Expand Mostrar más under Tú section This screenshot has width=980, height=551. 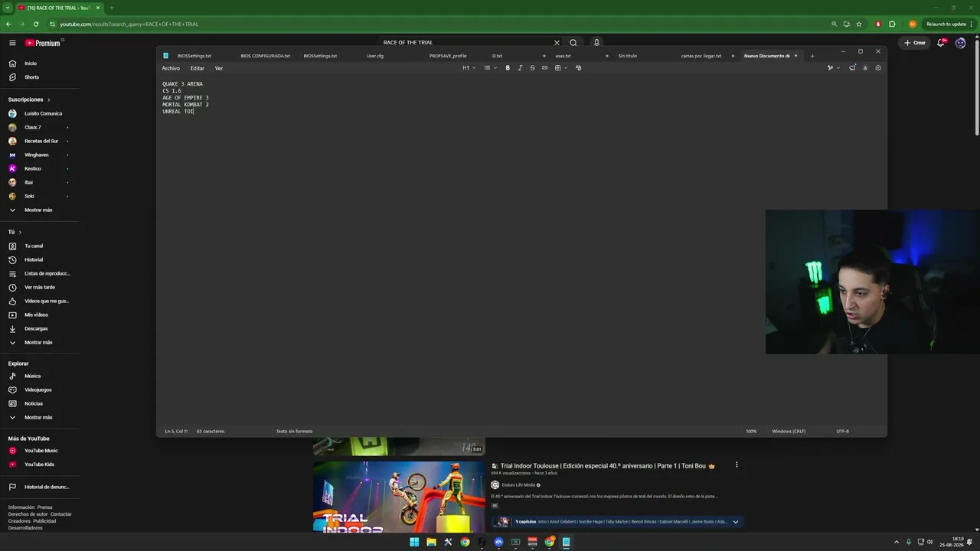pyautogui.click(x=38, y=342)
